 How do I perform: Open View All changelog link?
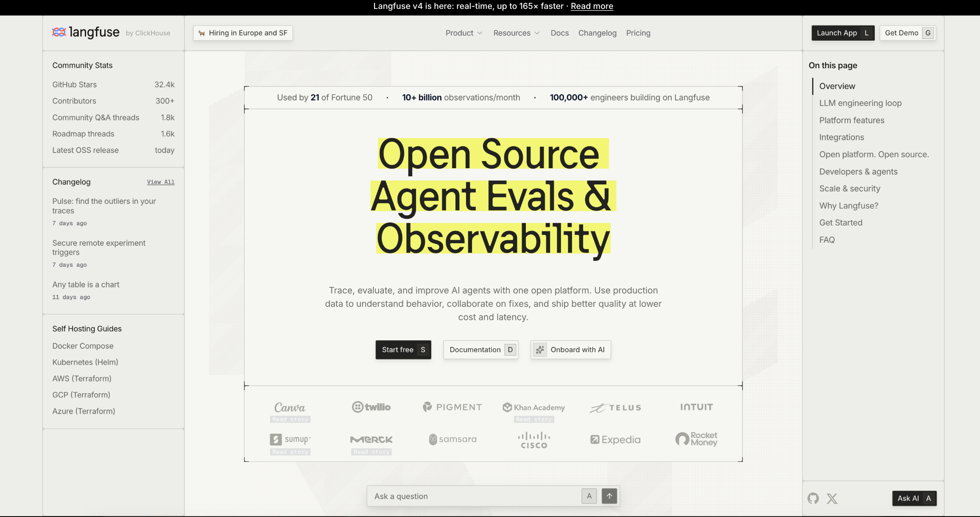(x=161, y=182)
